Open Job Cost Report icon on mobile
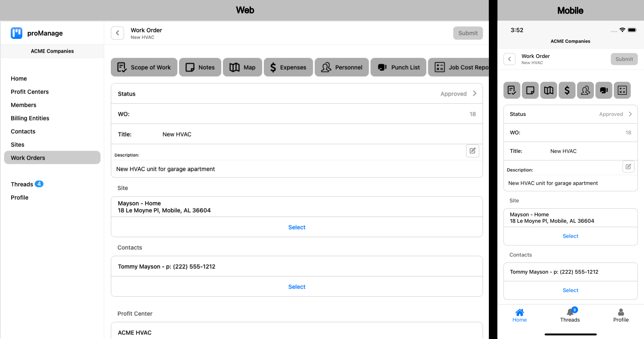The width and height of the screenshot is (644, 339). tap(622, 90)
